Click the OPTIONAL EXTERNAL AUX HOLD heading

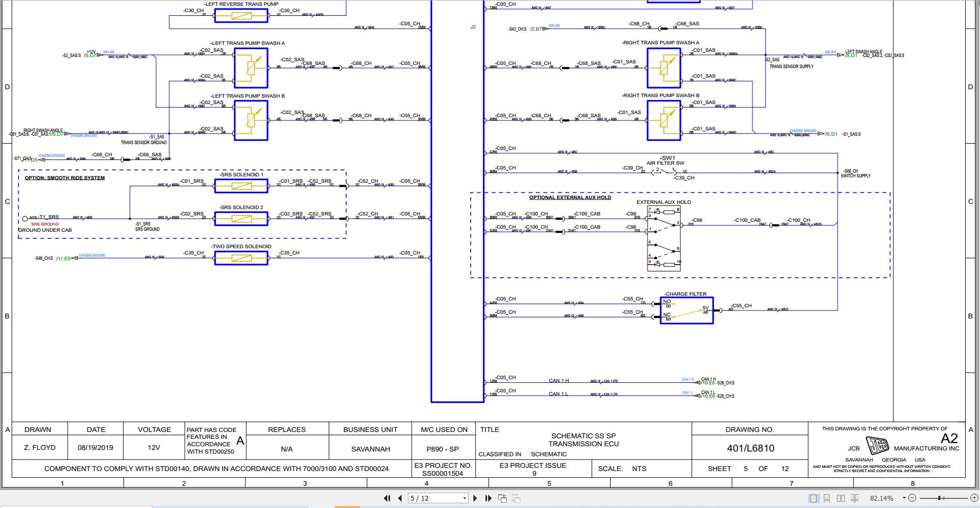pos(570,197)
